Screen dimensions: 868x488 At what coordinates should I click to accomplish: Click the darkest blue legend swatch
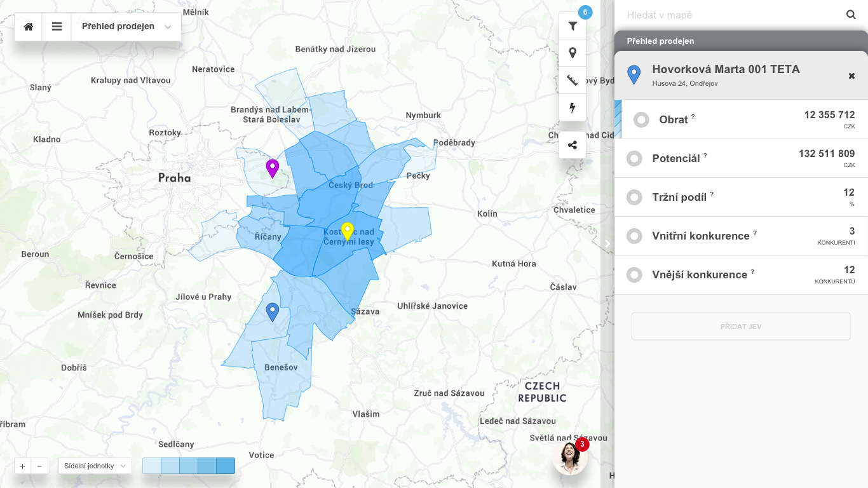pos(226,466)
